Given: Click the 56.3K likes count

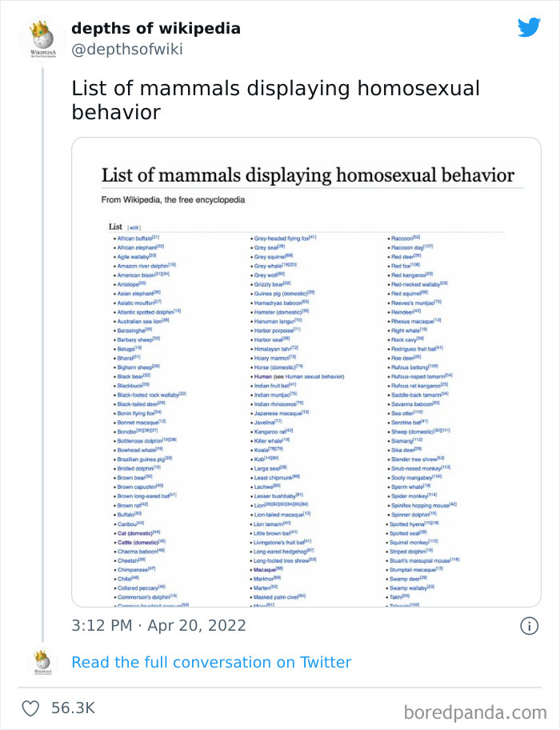Looking at the screenshot, I should [73, 708].
